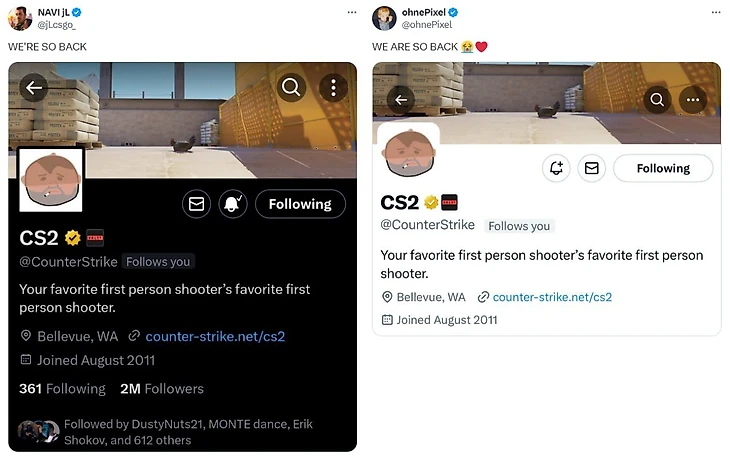Click envelope message icon on light profile
Viewport: 730px width, 456px height.
coord(592,168)
